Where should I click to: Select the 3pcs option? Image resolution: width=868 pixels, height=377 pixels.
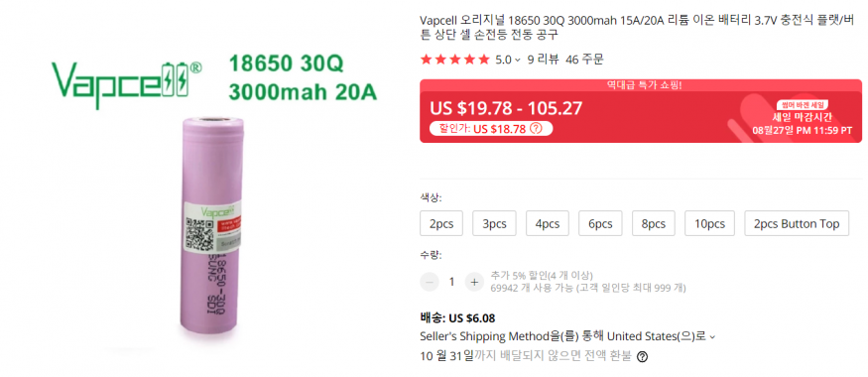pos(494,223)
